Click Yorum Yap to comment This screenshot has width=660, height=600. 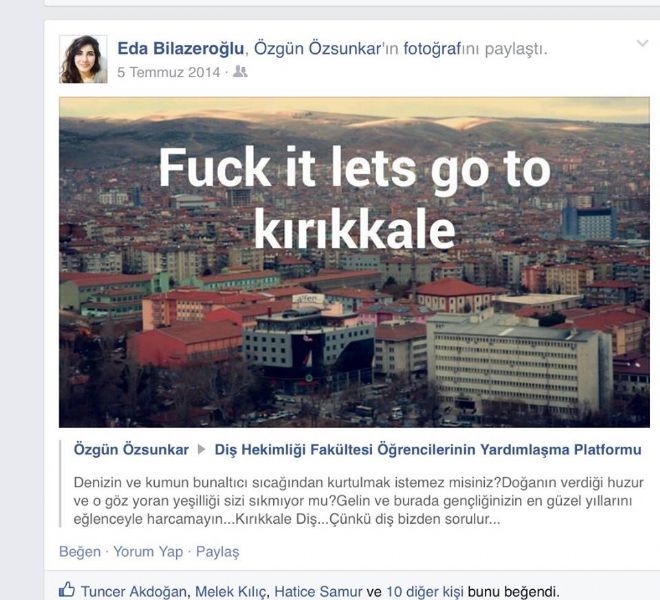point(148,552)
